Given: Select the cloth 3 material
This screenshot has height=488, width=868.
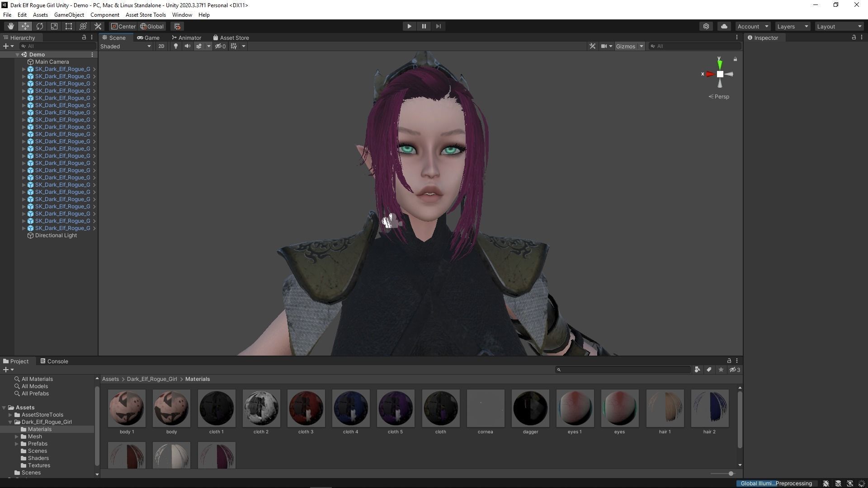Looking at the screenshot, I should [x=306, y=412].
